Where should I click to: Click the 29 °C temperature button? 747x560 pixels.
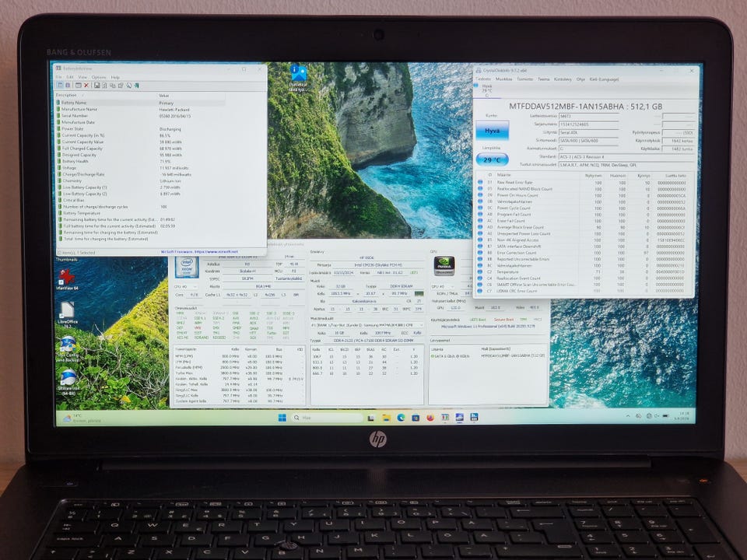(492, 159)
